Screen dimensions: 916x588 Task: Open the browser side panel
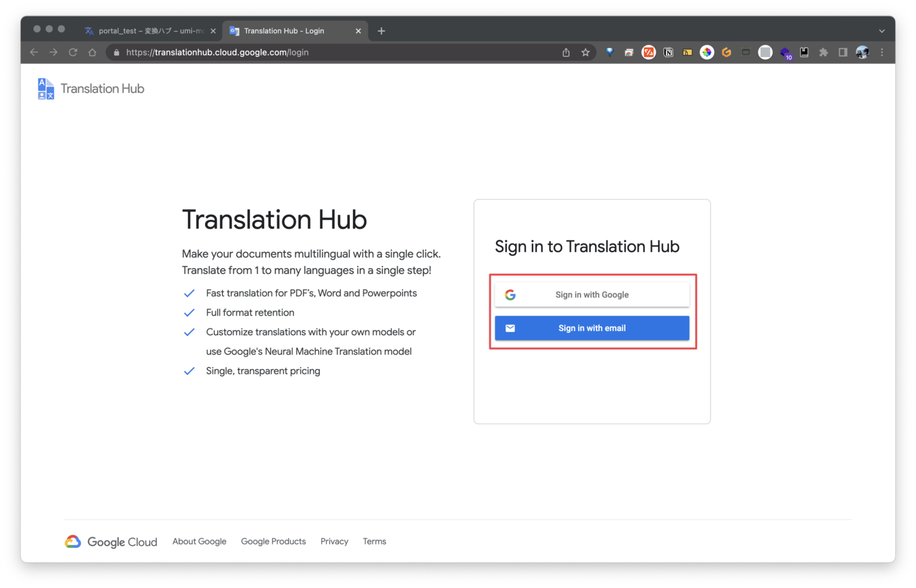[843, 52]
